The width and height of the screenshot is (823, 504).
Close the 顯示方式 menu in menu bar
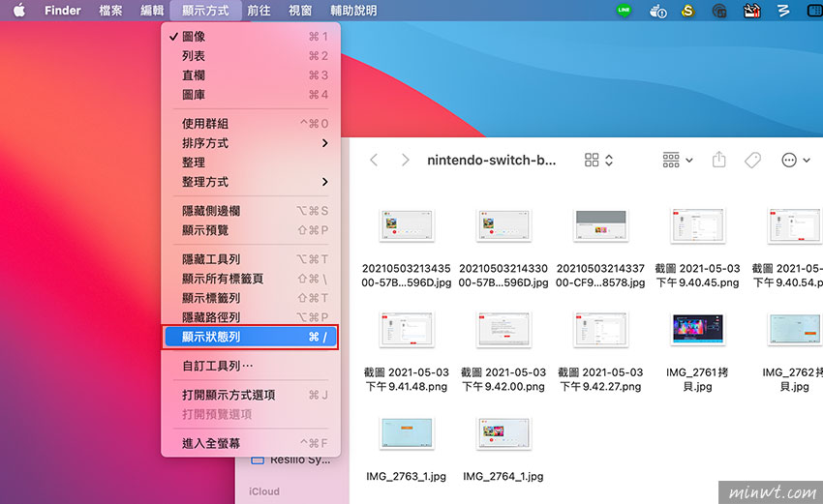205,11
